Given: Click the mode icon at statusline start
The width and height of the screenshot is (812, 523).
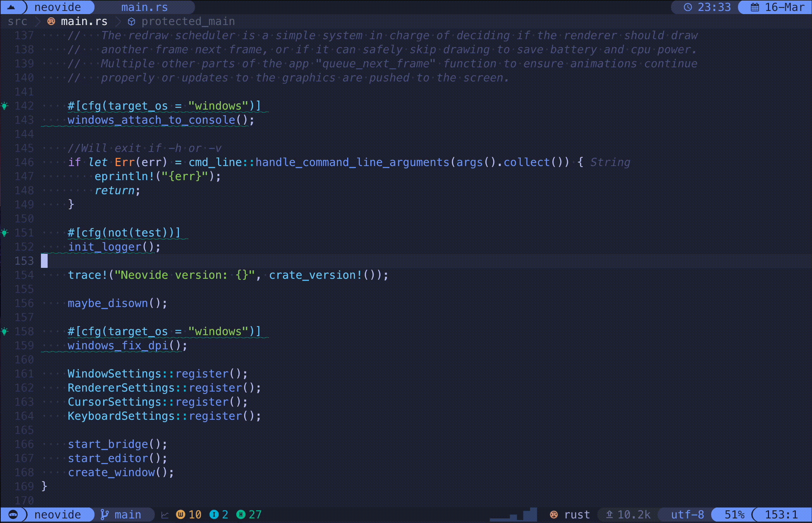Looking at the screenshot, I should pyautogui.click(x=13, y=515).
